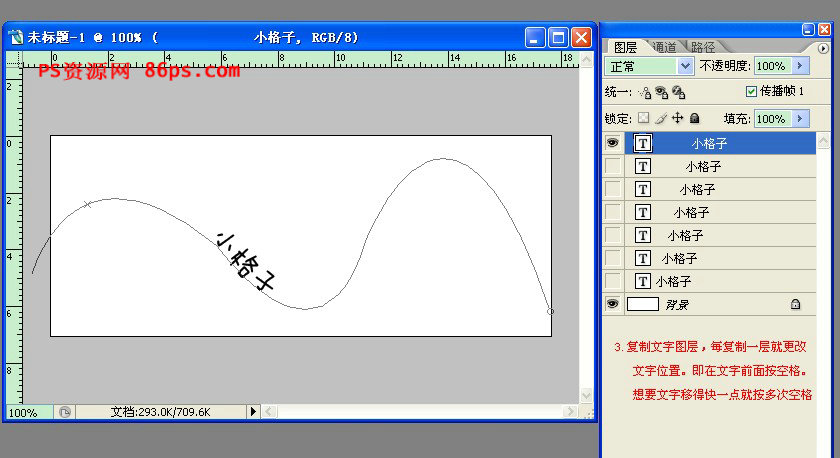Switch to the 图层 (Layers) tab
The width and height of the screenshot is (840, 458).
click(625, 47)
